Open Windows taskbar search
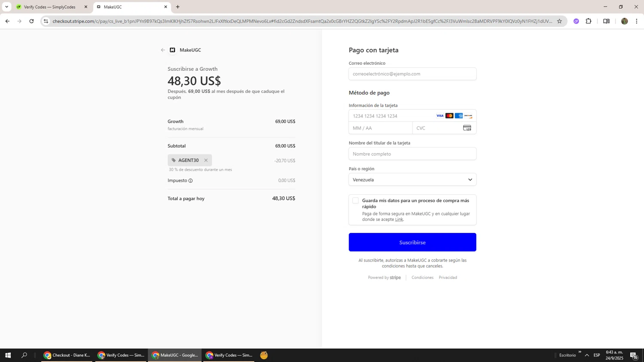The image size is (644, 362). point(24,355)
